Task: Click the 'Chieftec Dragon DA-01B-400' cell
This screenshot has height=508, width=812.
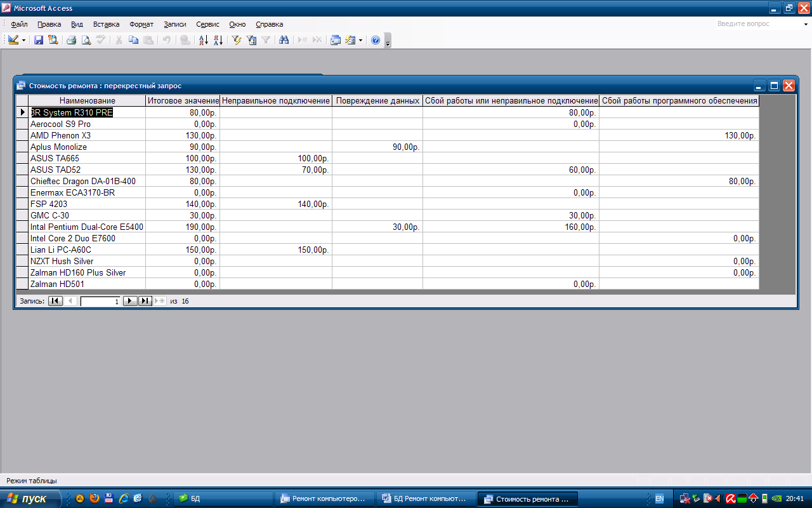Action: click(x=88, y=181)
